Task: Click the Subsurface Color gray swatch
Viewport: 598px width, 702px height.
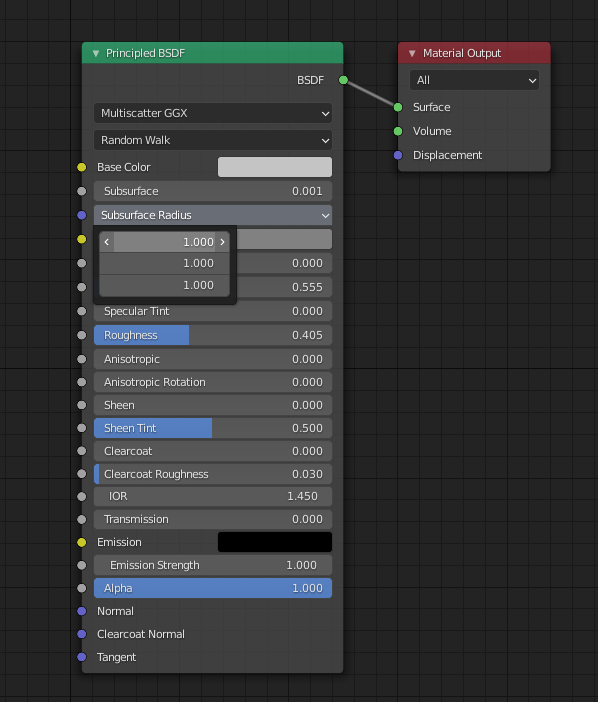Action: [x=284, y=239]
